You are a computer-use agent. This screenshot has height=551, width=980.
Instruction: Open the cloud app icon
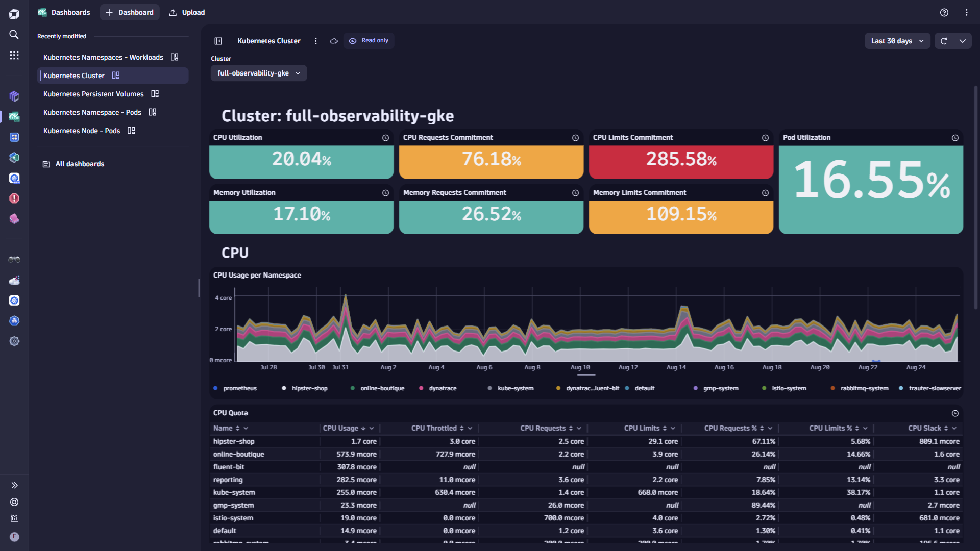[14, 280]
